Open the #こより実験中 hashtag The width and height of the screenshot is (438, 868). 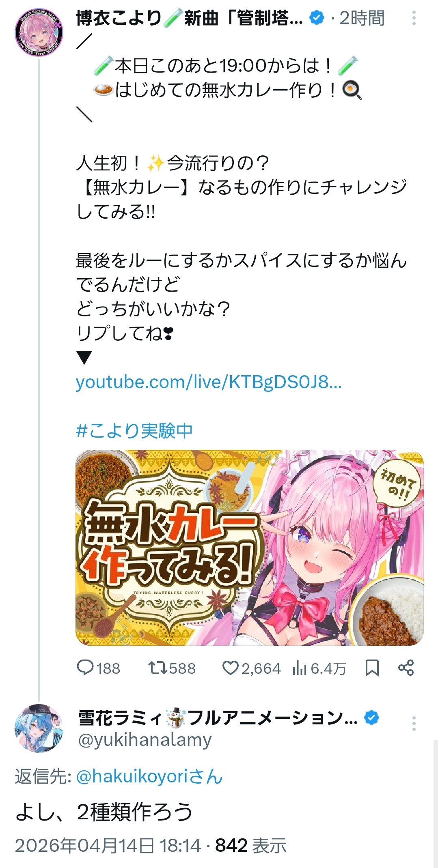(x=134, y=431)
